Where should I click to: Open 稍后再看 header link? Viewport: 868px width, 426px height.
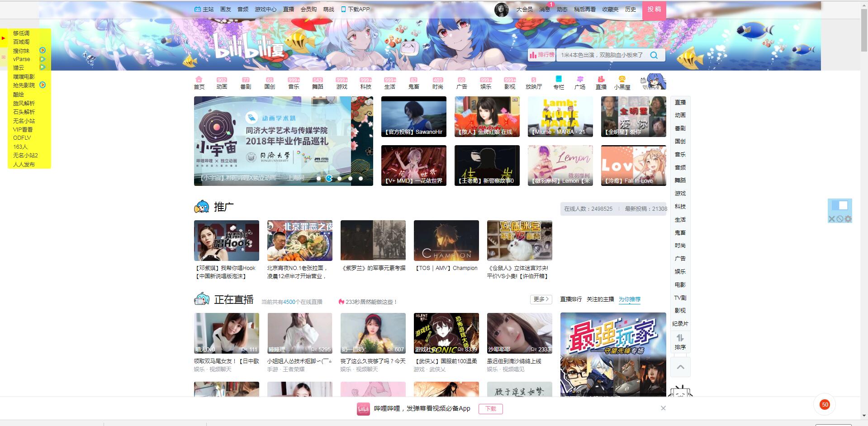click(x=585, y=9)
